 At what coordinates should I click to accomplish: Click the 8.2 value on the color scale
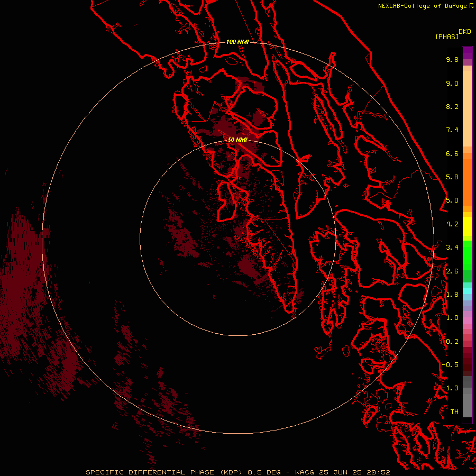click(452, 106)
